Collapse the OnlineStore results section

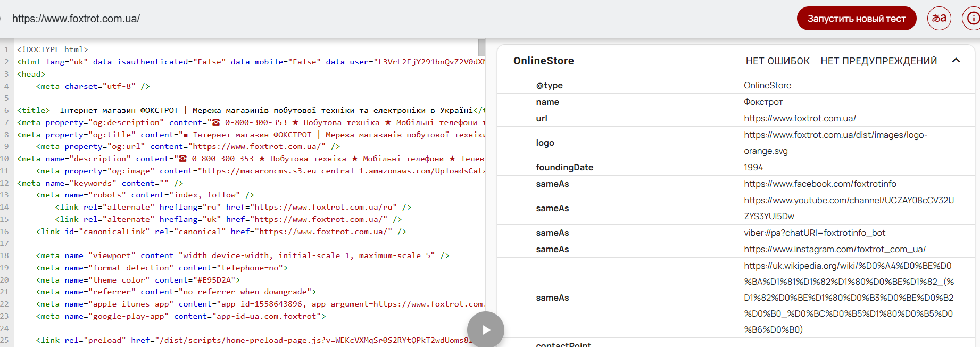[956, 61]
